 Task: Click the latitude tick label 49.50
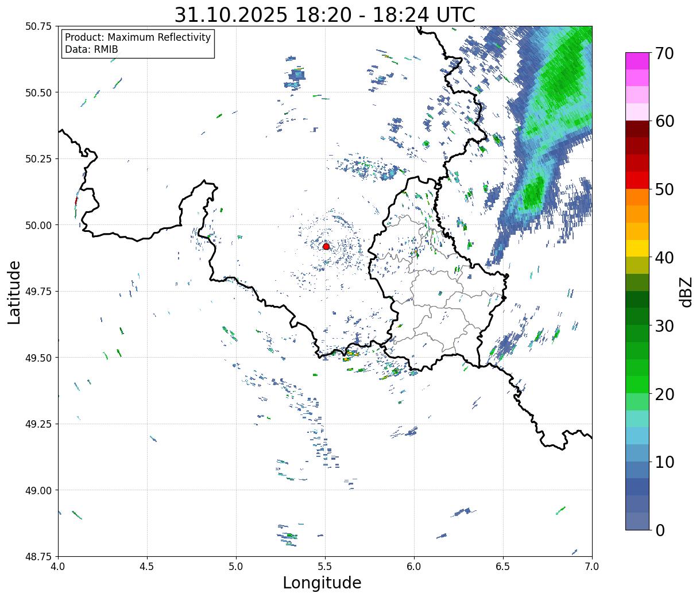tap(38, 358)
